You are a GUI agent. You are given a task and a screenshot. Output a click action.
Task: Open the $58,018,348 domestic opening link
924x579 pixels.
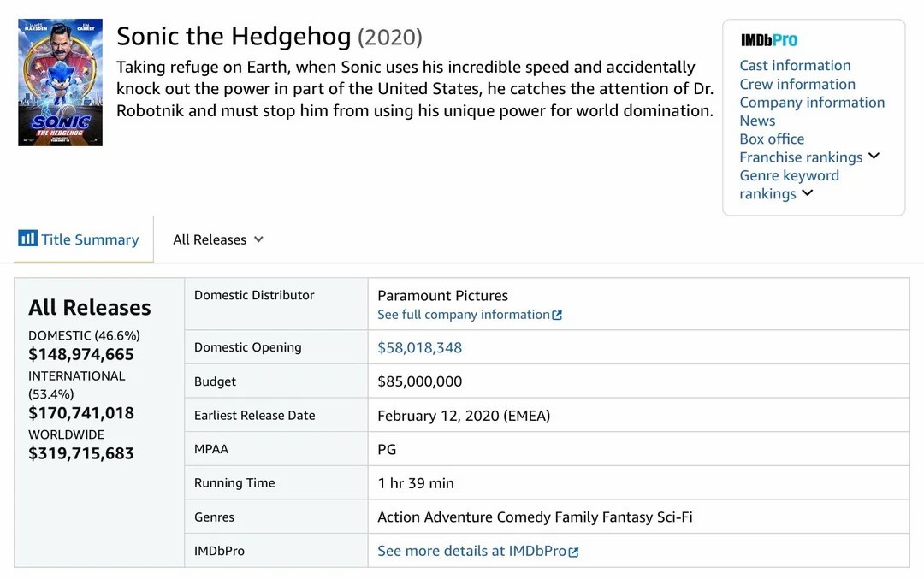coord(419,347)
